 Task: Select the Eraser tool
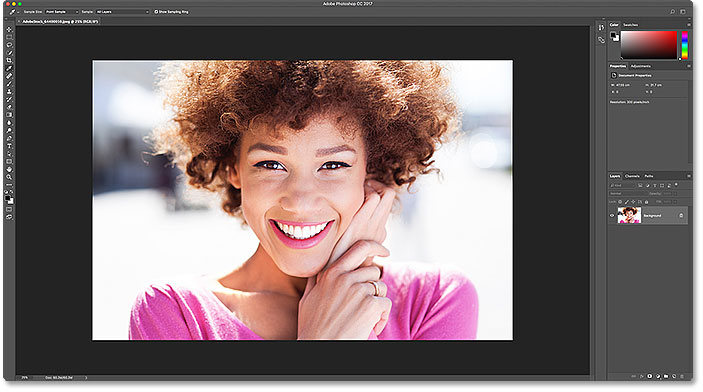click(9, 107)
